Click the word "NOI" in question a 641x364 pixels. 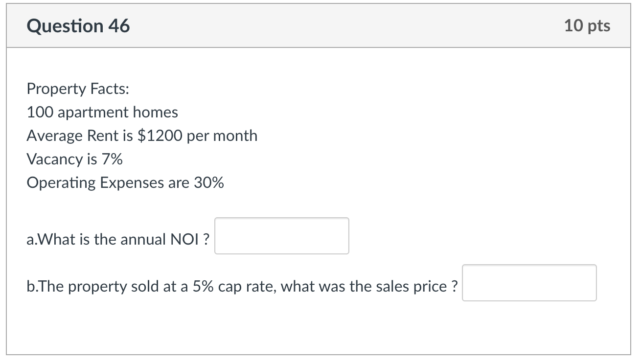[x=183, y=239]
